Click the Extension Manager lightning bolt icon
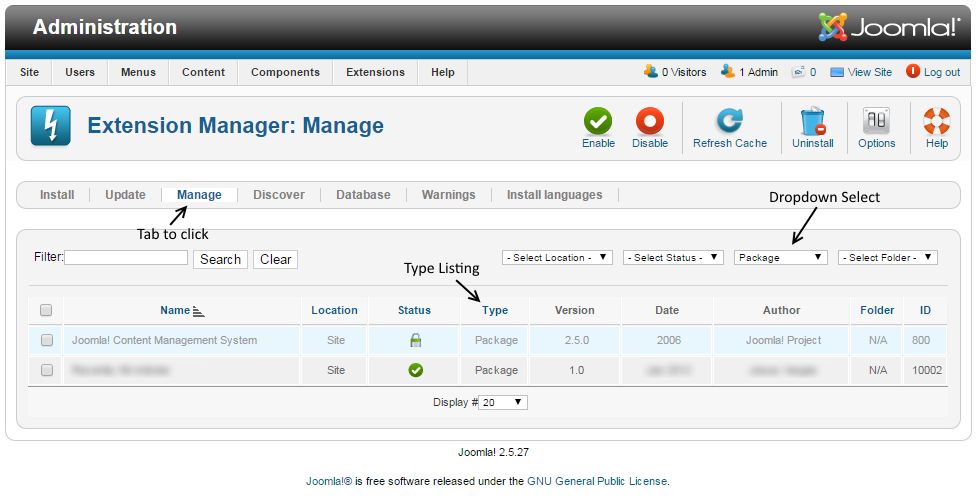Viewport: 977px width, 497px height. tap(50, 125)
